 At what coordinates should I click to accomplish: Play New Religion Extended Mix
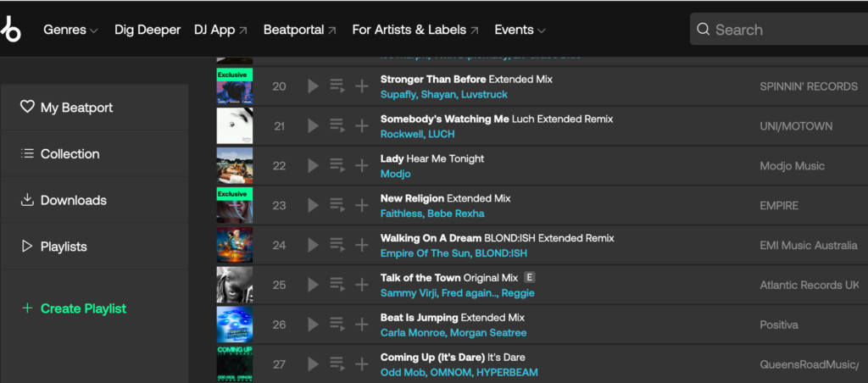click(313, 206)
